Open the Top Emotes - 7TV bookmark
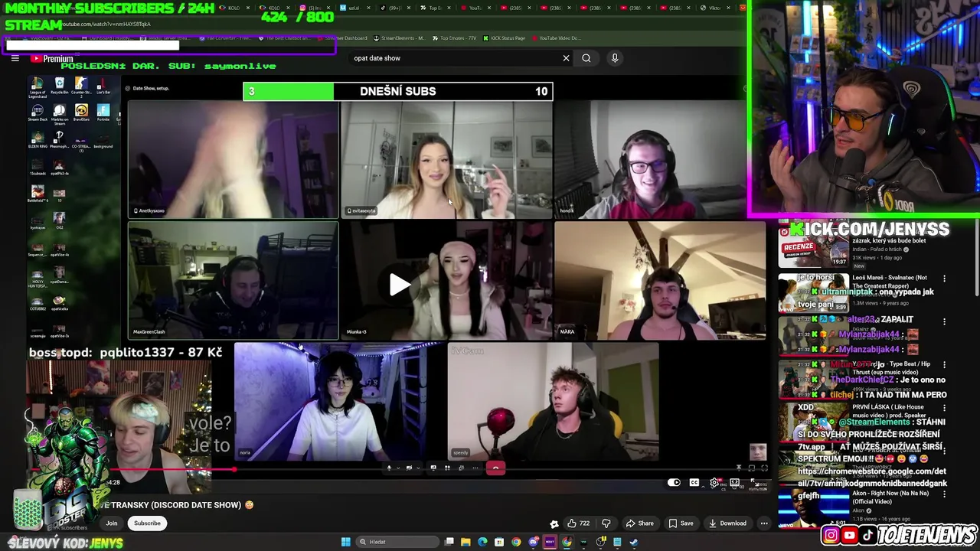Image resolution: width=980 pixels, height=551 pixels. click(456, 38)
